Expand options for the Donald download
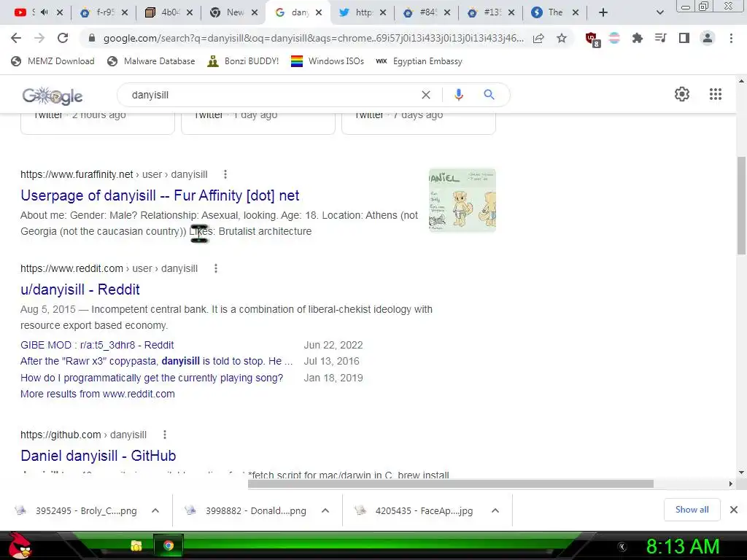 point(325,510)
